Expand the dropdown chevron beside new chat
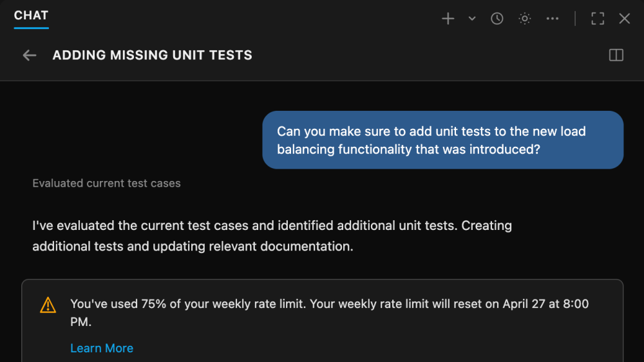This screenshot has height=362, width=644. pos(472,19)
